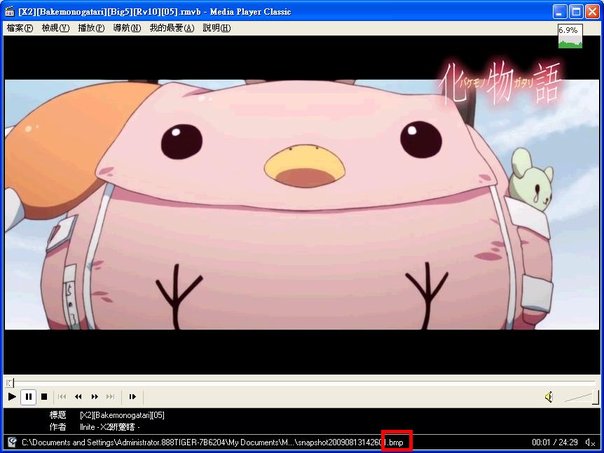Click the Play button

click(12, 396)
